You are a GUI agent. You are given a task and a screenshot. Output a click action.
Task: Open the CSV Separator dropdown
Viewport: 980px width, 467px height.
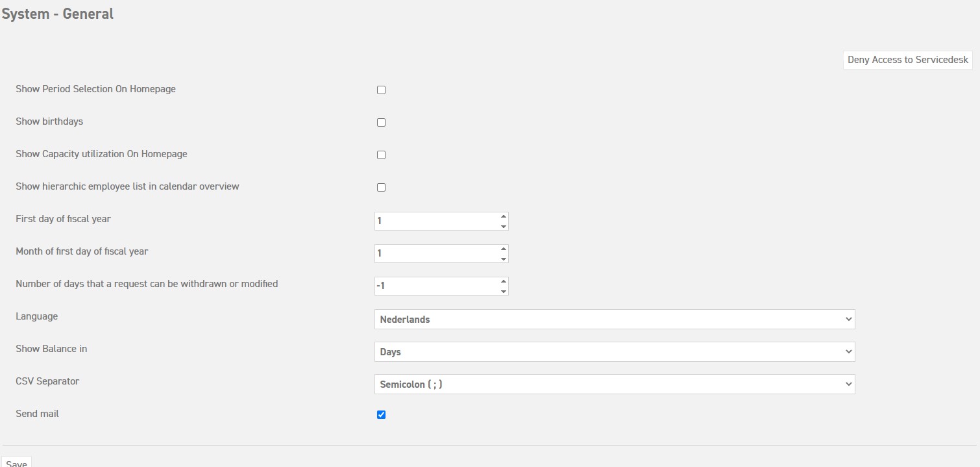pyautogui.click(x=615, y=384)
